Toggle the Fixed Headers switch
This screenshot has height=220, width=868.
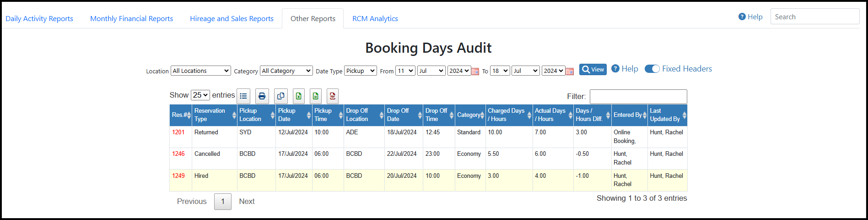tap(652, 69)
